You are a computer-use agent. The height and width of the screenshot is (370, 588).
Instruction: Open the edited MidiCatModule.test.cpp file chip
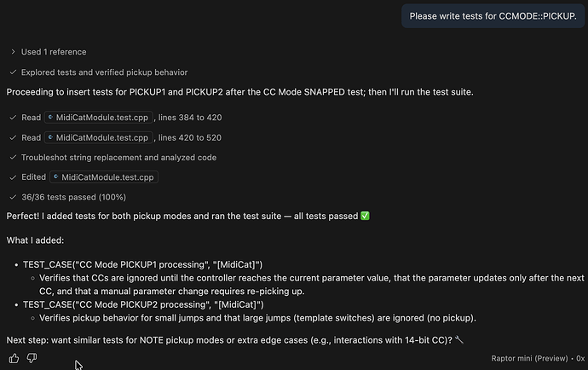104,177
